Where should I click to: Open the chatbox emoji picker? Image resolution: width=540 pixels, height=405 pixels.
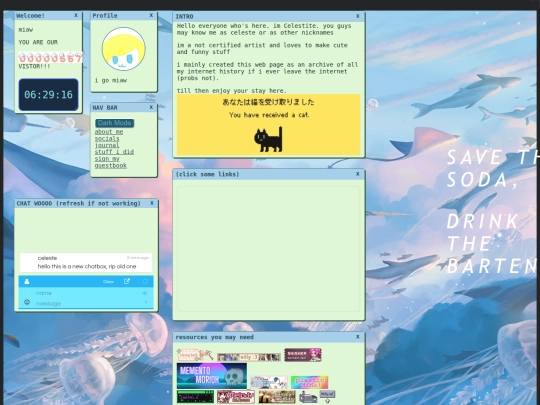coord(27,302)
